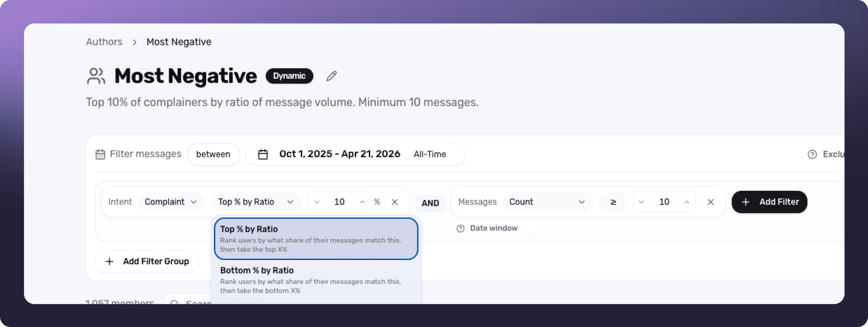The image size is (868, 327).
Task: Navigate to Authors via the breadcrumb
Action: click(x=104, y=42)
